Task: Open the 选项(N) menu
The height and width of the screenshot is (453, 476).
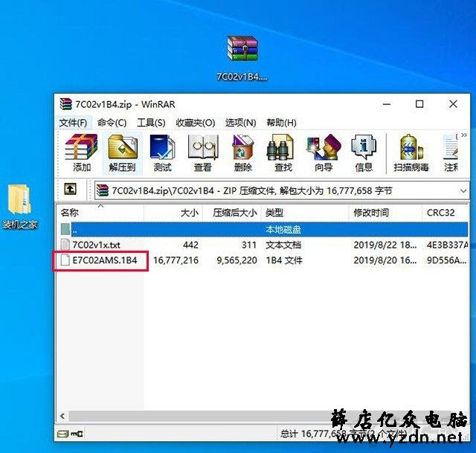Action: pyautogui.click(x=240, y=123)
